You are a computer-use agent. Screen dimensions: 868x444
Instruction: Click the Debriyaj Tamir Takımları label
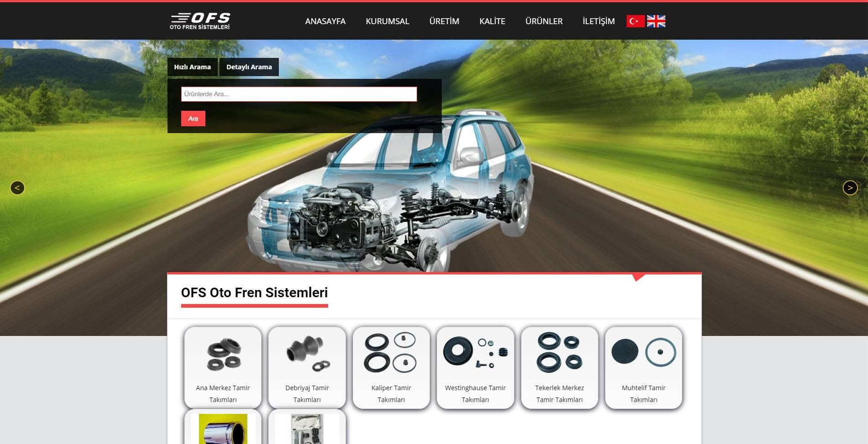[x=307, y=394]
